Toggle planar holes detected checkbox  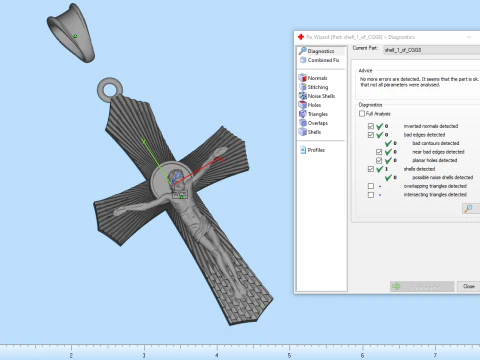pyautogui.click(x=379, y=160)
